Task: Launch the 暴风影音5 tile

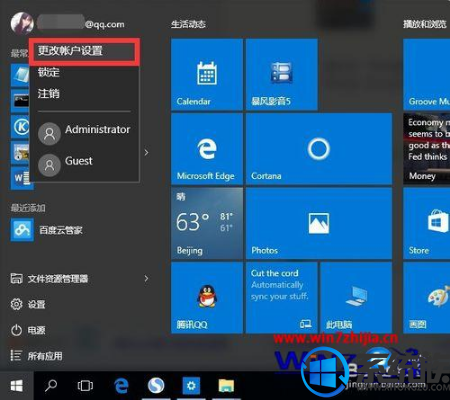Action: (282, 74)
